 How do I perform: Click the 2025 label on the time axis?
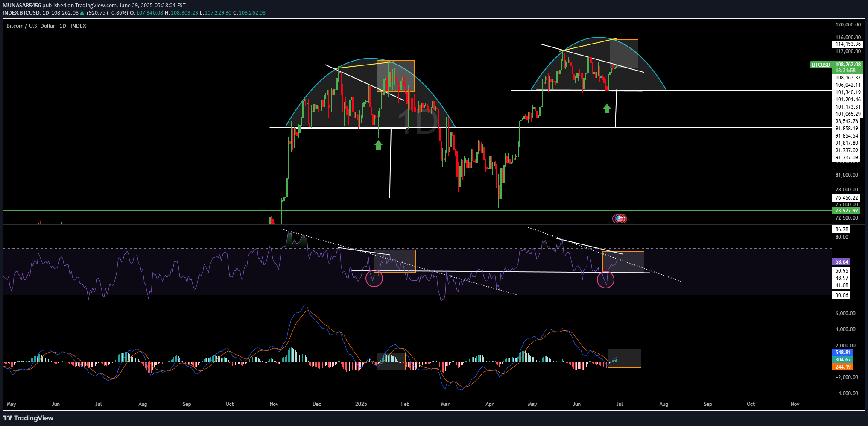(x=361, y=404)
